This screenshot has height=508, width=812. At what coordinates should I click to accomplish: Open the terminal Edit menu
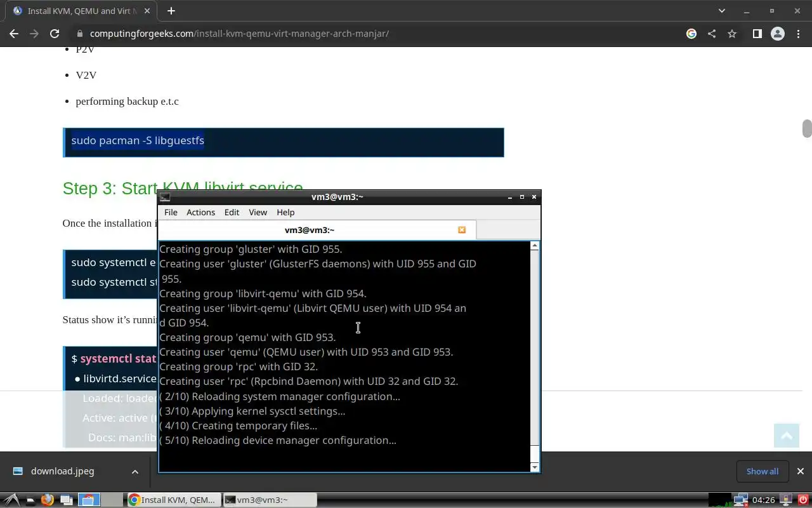232,212
